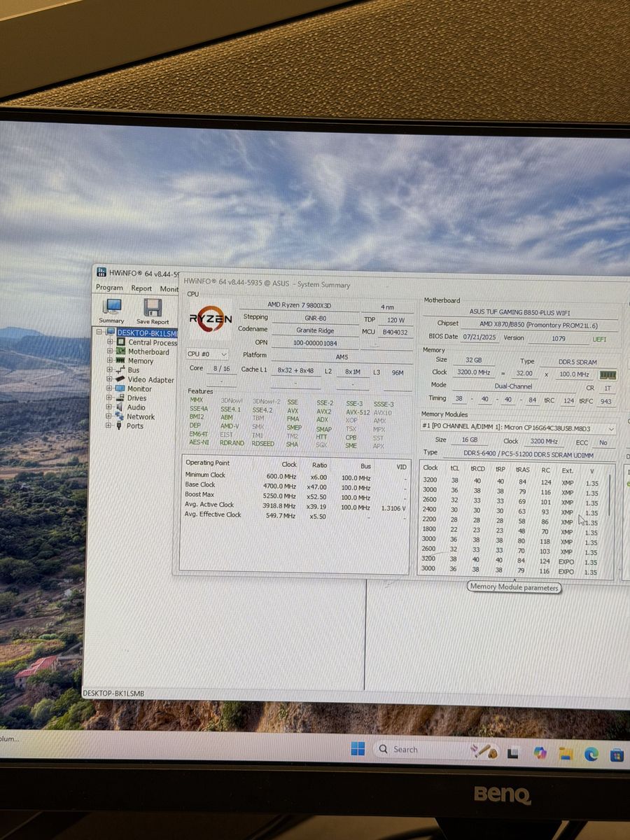
Task: Open the Report menu
Action: click(141, 288)
